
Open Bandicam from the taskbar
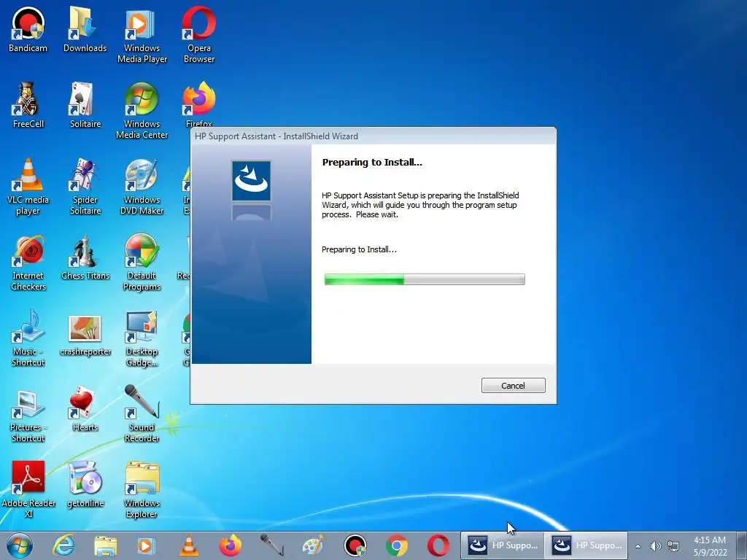tap(355, 545)
